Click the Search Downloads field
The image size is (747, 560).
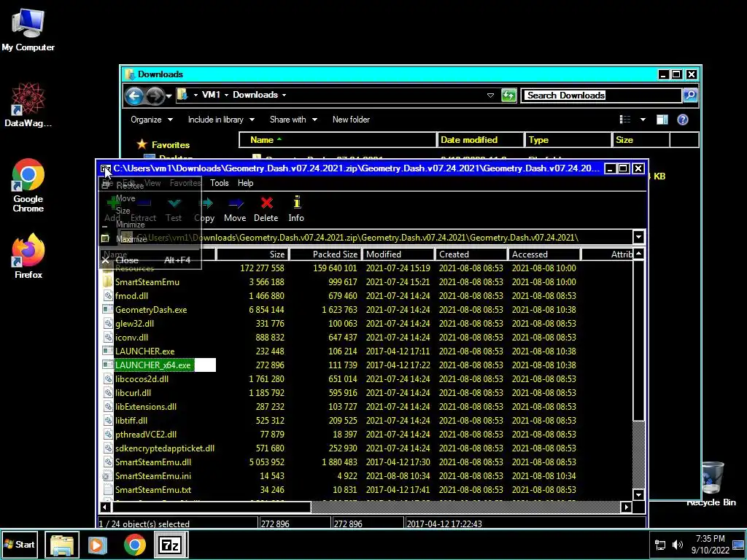click(x=601, y=96)
